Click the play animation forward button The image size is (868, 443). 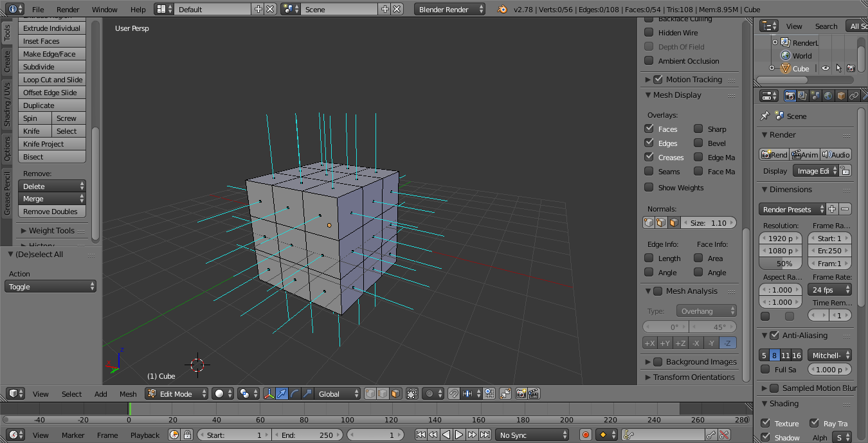click(459, 435)
